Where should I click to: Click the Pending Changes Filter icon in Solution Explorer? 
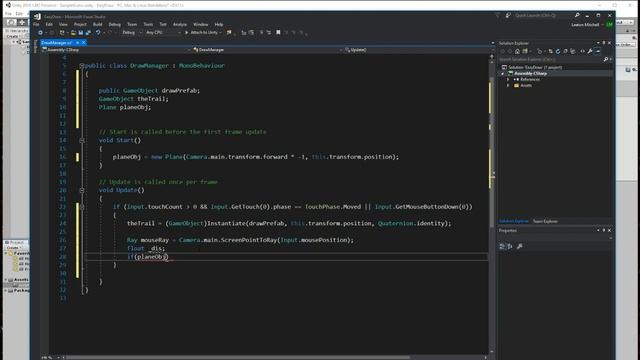(x=540, y=51)
